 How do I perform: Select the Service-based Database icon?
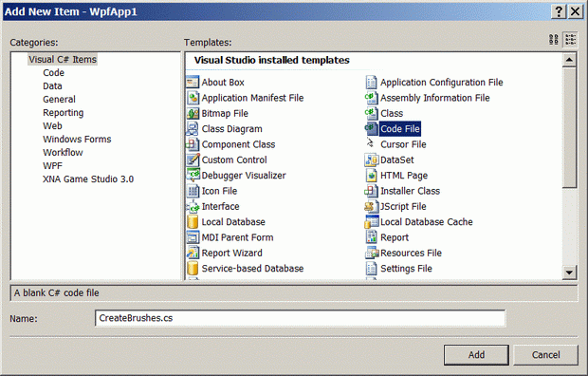click(x=193, y=268)
